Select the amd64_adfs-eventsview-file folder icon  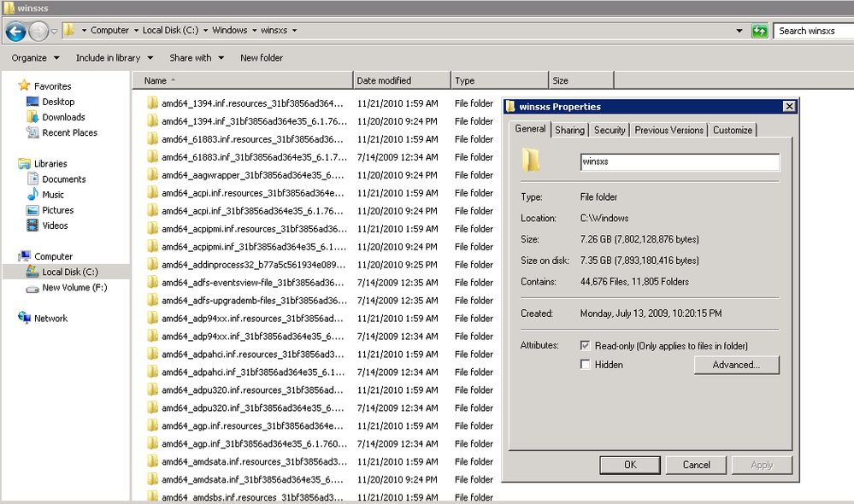152,283
